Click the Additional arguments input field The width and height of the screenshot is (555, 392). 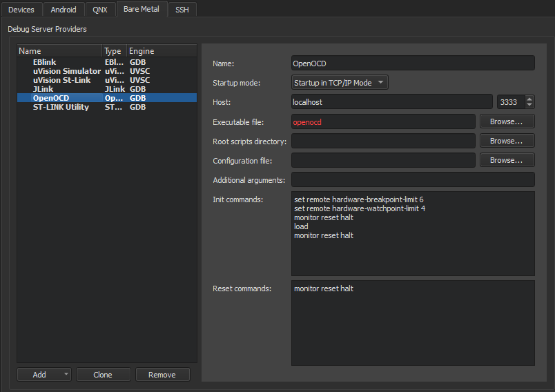pos(413,180)
